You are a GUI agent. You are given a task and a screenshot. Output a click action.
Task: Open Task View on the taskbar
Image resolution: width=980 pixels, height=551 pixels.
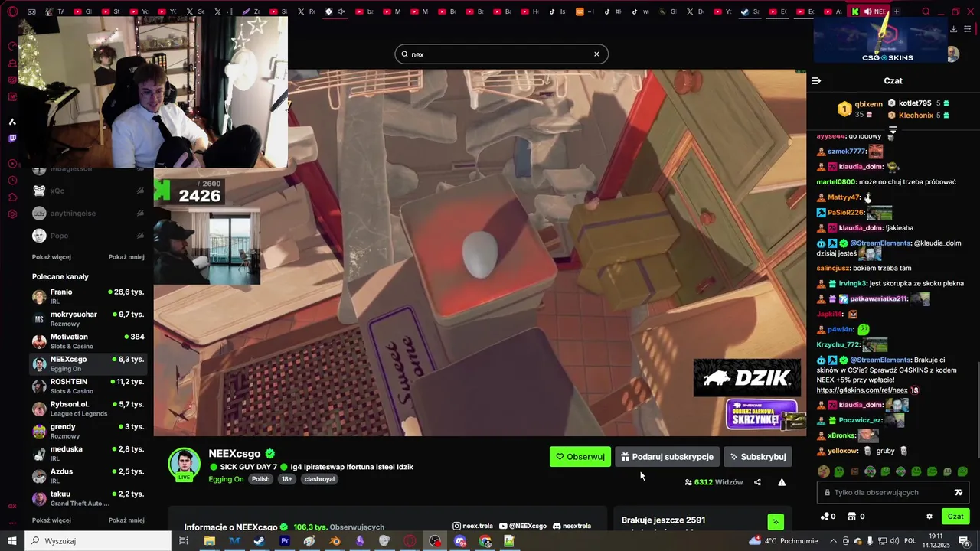[184, 541]
